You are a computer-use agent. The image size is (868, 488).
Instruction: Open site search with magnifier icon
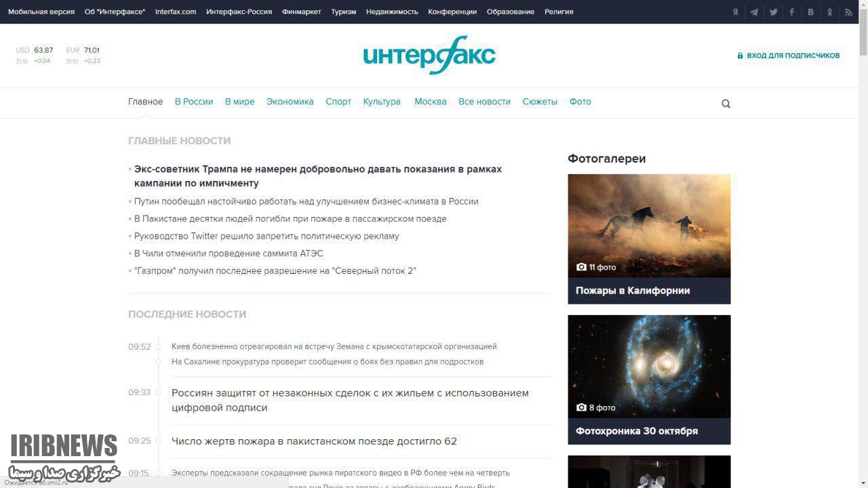[726, 104]
